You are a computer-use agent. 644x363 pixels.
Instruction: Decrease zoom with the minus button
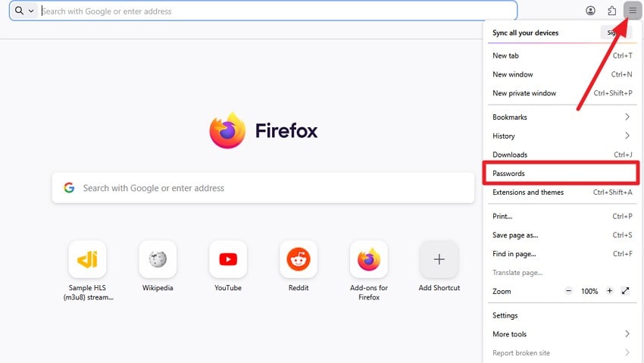[568, 291]
